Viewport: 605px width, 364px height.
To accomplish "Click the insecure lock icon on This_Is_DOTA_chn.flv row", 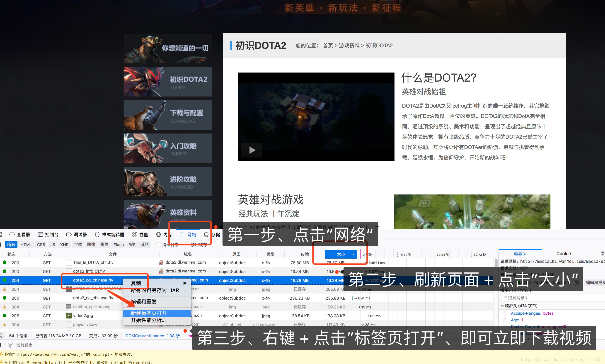I will point(161,262).
